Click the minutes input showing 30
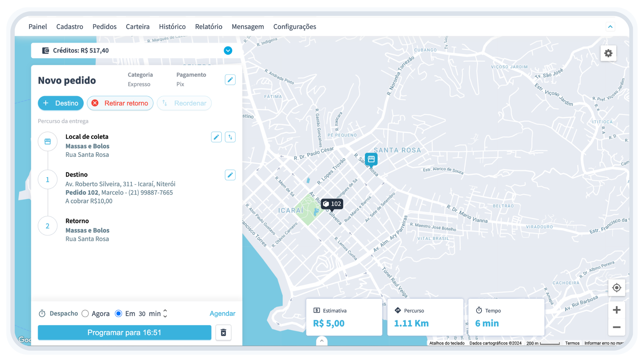Screen dimensions: 644x362 pos(142,314)
